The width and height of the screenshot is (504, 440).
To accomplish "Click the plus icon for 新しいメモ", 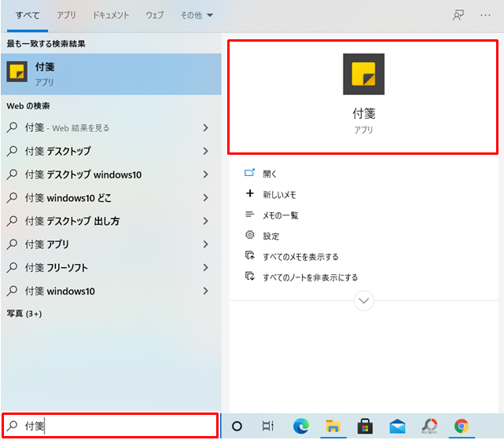I will click(x=250, y=193).
